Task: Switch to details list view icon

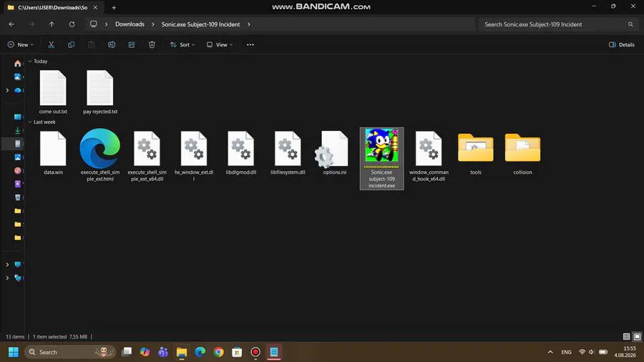Action: click(626, 336)
